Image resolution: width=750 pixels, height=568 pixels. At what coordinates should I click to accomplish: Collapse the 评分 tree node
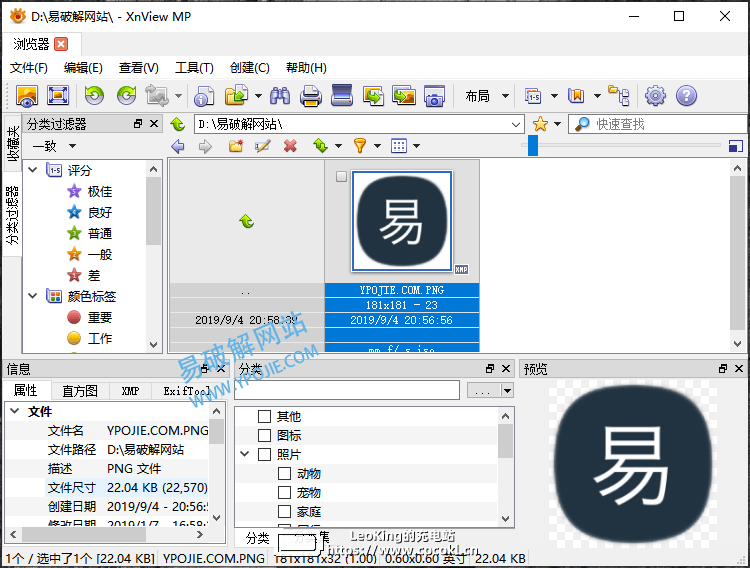pyautogui.click(x=33, y=170)
